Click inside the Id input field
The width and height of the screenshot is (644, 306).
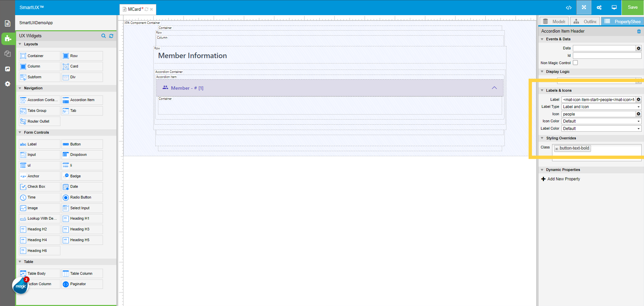click(x=607, y=55)
